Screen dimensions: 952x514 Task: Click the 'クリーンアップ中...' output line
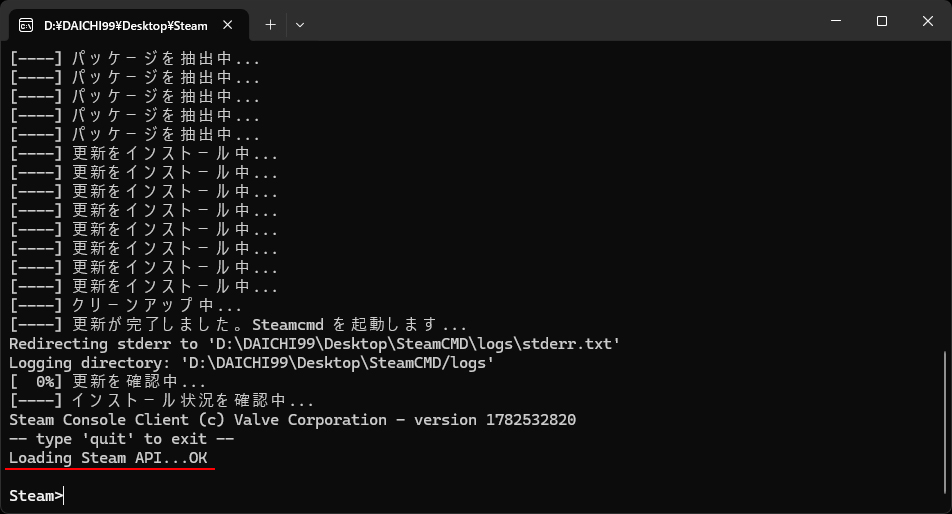pos(126,305)
